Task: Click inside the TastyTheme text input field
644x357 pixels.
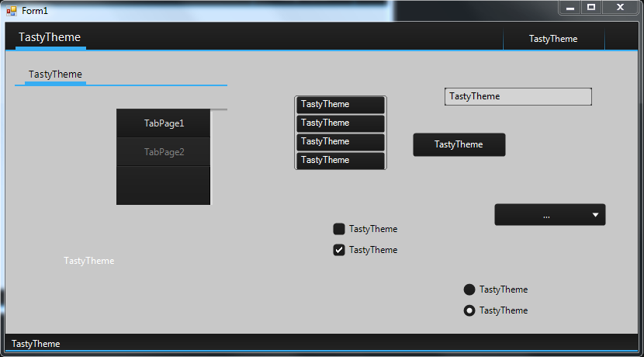Action: 518,96
